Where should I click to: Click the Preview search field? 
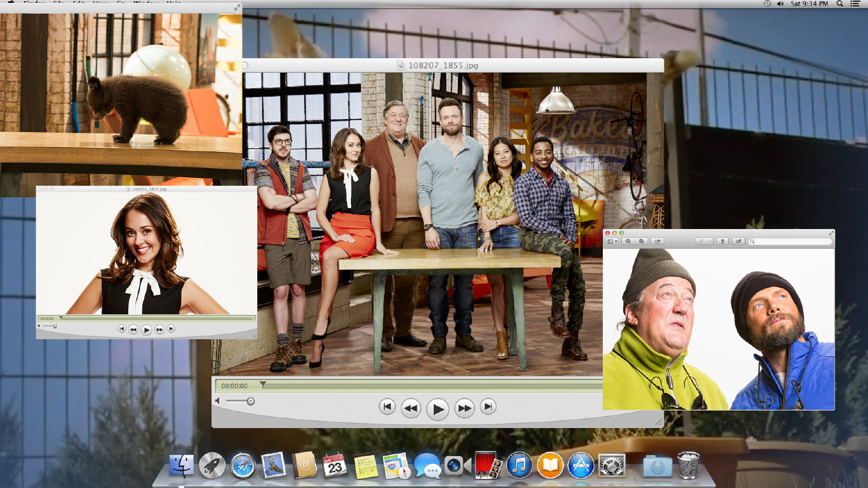[x=790, y=241]
